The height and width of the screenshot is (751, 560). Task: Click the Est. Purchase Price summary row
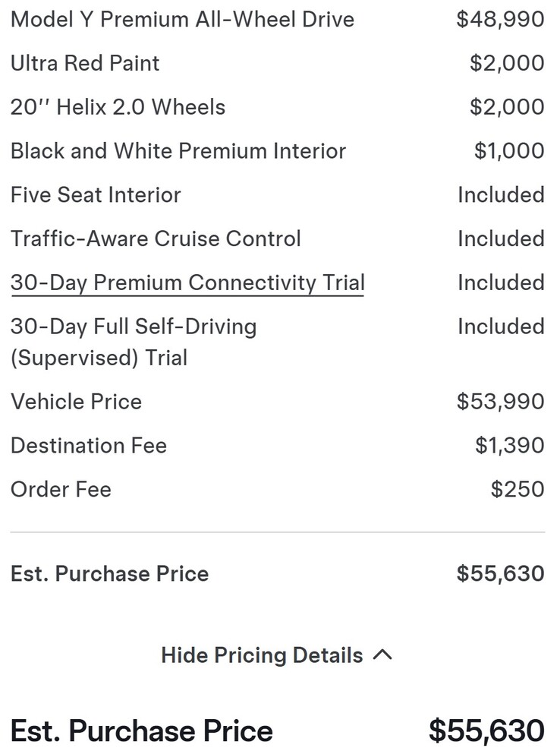[110, 574]
